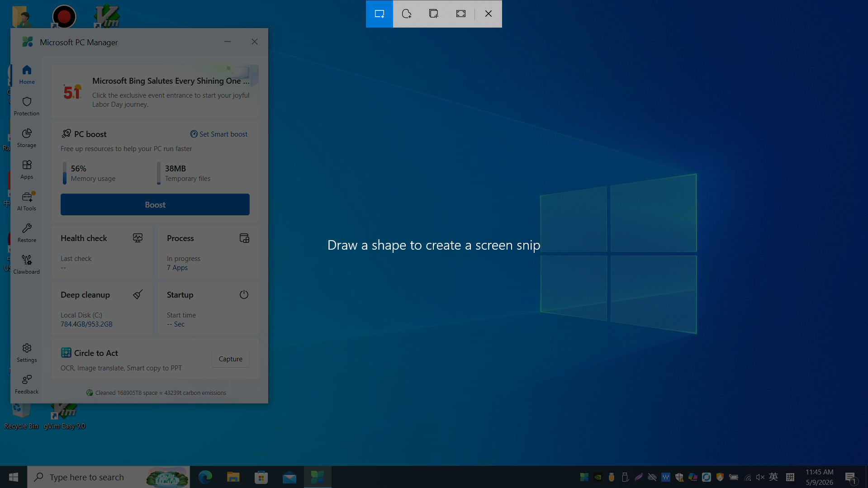Click the PC Manager tray icon
Image resolution: width=868 pixels, height=488 pixels.
pos(584,477)
